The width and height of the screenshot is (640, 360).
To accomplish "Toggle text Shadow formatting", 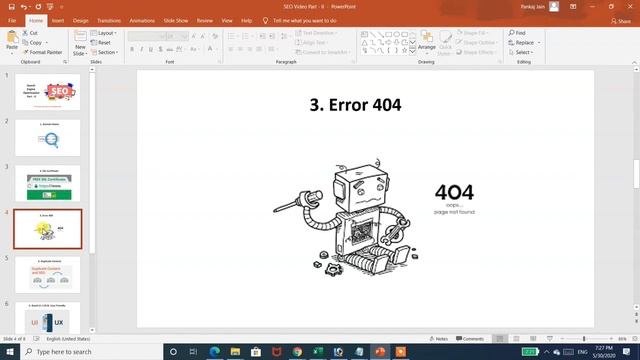I will pos(160,49).
